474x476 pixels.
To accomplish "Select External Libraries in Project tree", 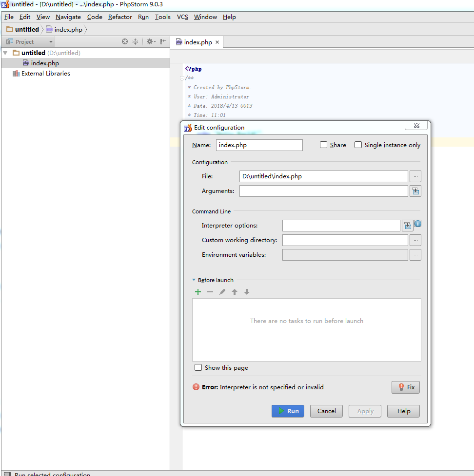I will pos(45,74).
